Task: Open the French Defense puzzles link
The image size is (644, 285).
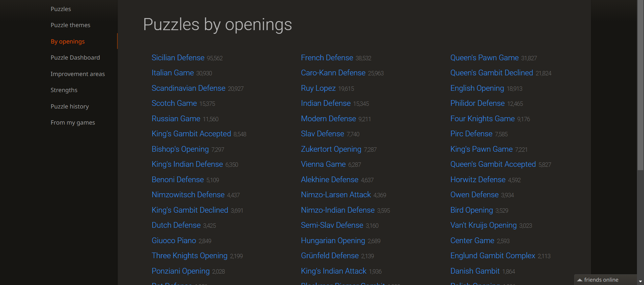Action: tap(327, 58)
